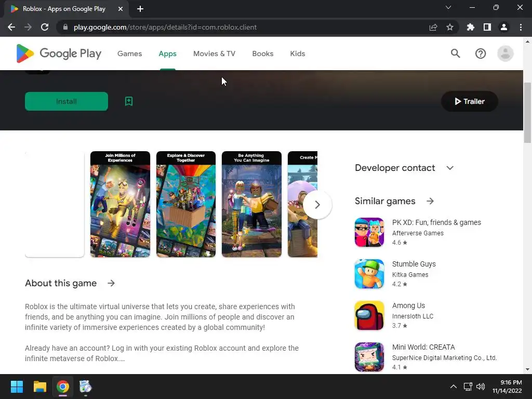Reload the page with the refresh icon
This screenshot has width=532, height=399.
point(45,27)
